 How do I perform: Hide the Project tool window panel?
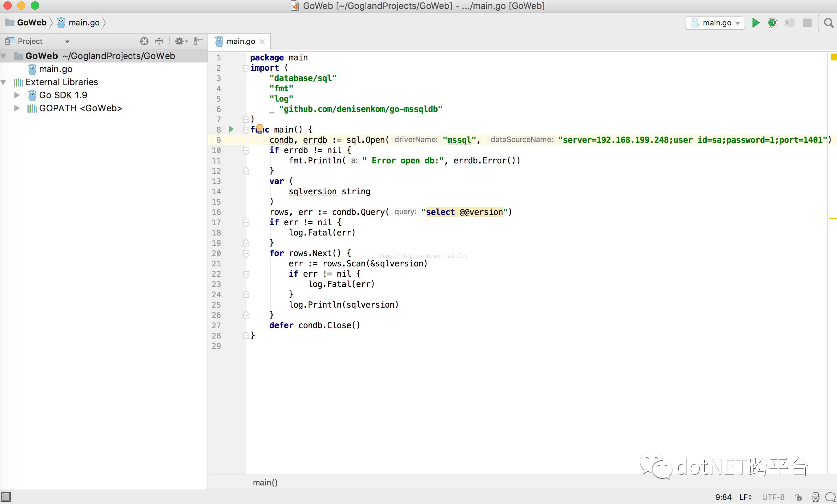coord(198,41)
